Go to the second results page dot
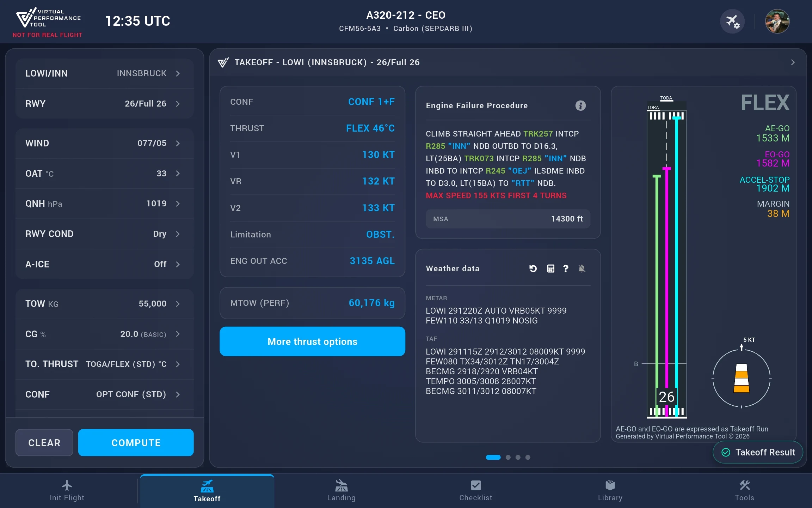The image size is (812, 508). point(508,458)
